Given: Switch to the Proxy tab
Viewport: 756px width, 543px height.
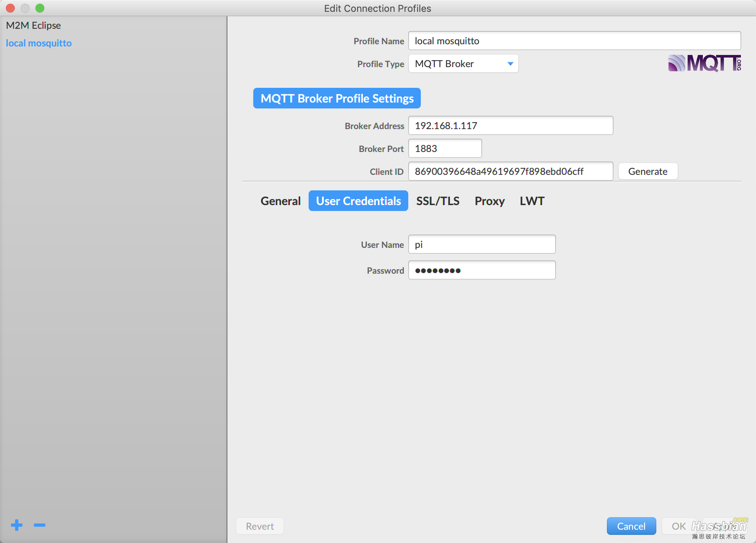Looking at the screenshot, I should point(489,201).
